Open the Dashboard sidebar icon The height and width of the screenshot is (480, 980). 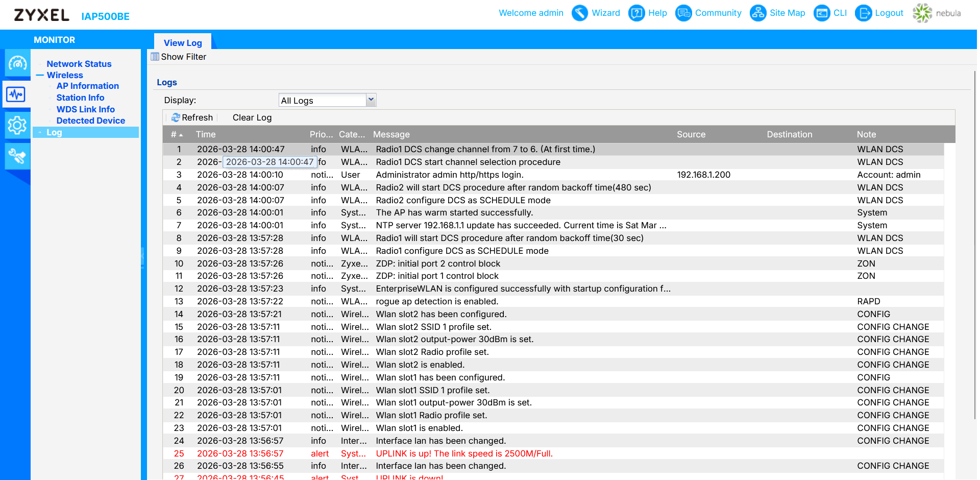pos(17,63)
